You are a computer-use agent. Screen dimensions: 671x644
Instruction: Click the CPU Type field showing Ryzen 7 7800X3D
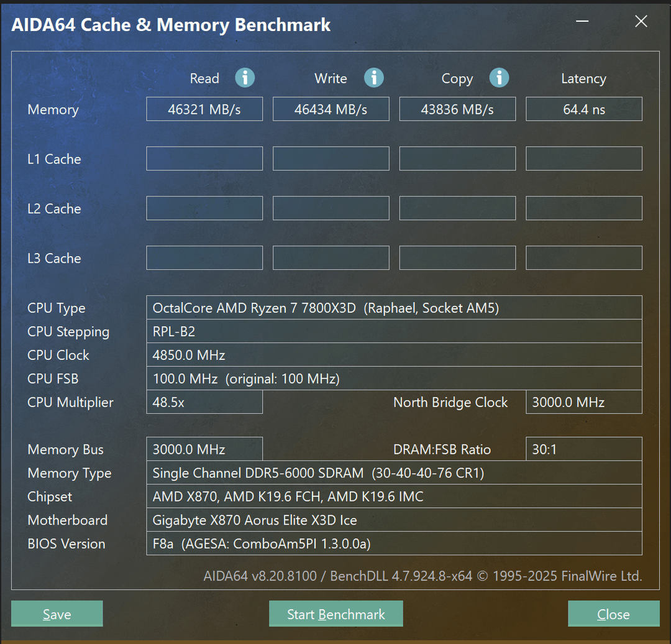click(x=394, y=308)
